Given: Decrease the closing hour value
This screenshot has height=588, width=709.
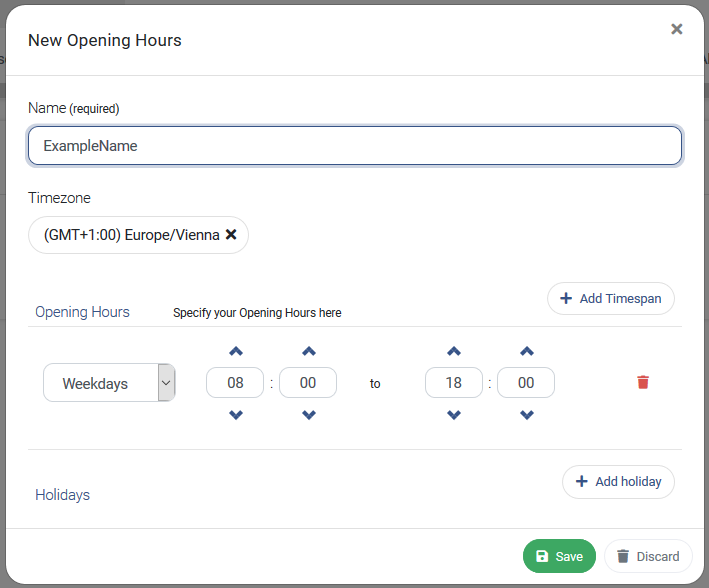Looking at the screenshot, I should (454, 414).
